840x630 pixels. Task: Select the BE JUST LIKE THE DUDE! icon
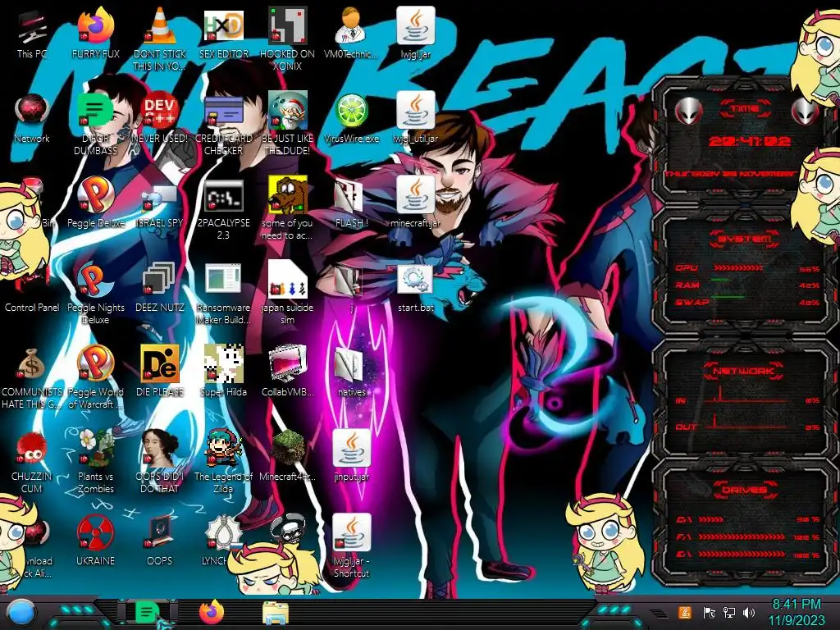[287, 111]
